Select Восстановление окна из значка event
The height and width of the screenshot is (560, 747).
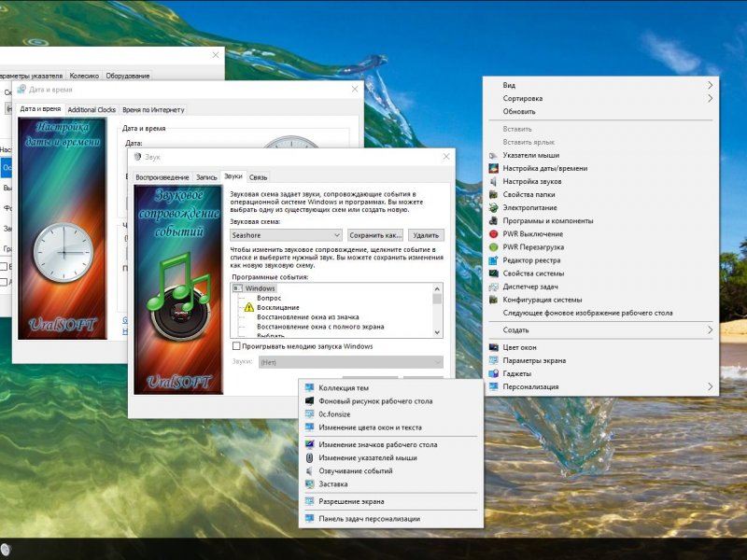point(308,317)
